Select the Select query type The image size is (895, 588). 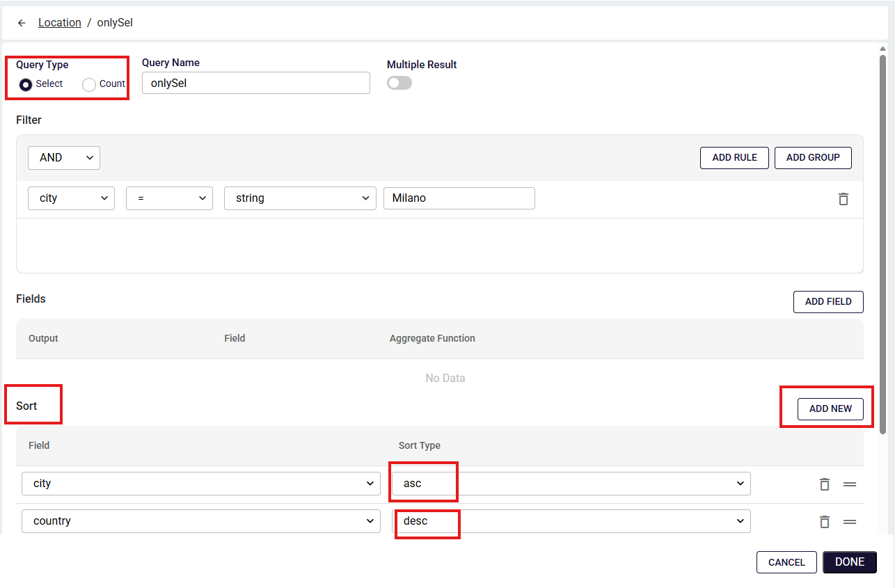point(26,85)
